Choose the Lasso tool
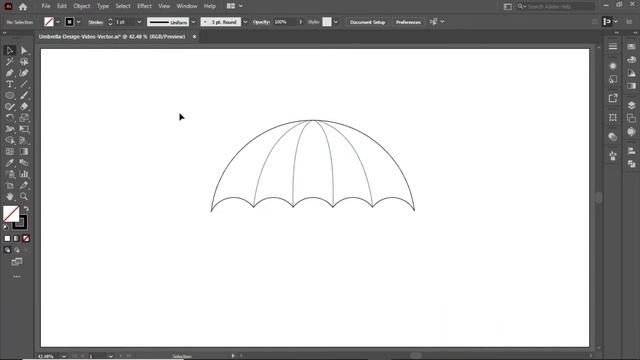 click(x=24, y=62)
